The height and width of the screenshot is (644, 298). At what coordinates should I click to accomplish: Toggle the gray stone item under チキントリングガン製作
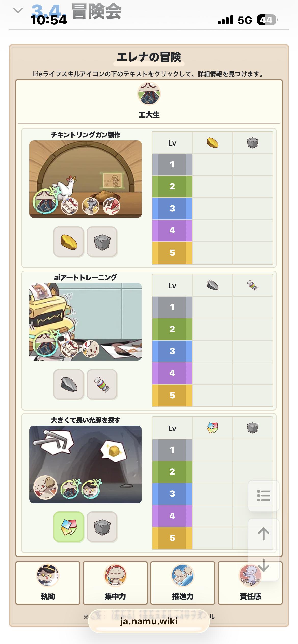(102, 242)
